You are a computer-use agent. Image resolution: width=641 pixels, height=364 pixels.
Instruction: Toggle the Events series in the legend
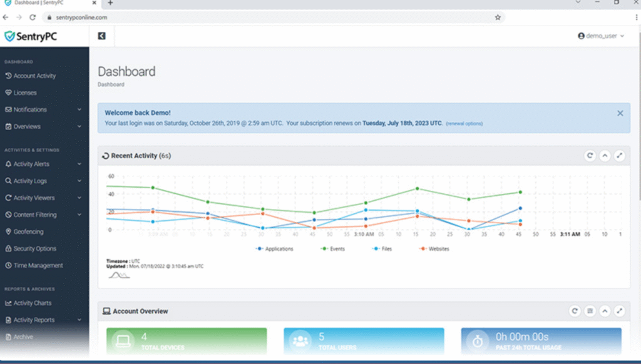coord(333,249)
